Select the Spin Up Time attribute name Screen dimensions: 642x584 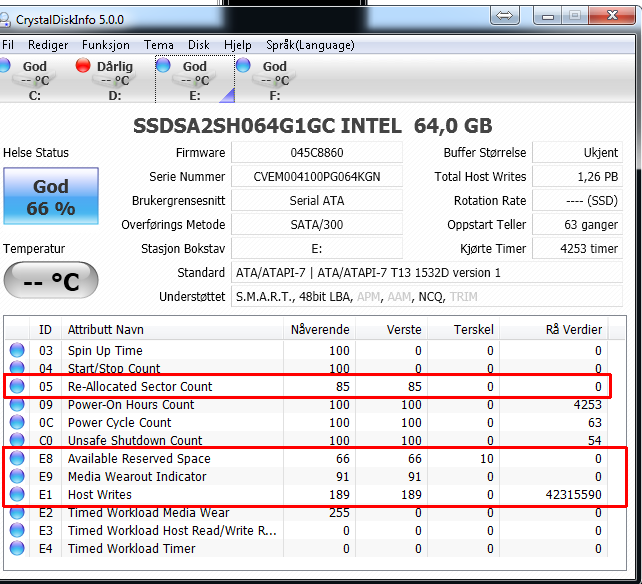(105, 351)
